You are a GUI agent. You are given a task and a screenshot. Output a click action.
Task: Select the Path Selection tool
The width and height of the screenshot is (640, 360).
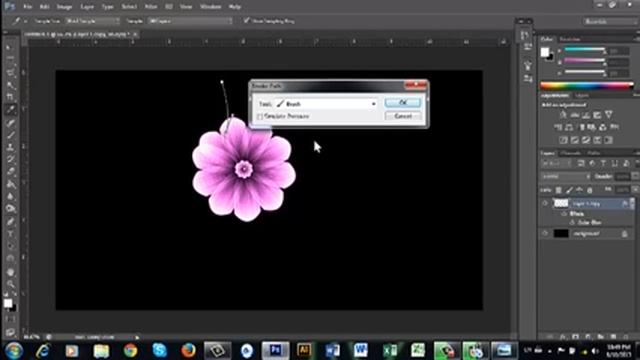click(10, 246)
